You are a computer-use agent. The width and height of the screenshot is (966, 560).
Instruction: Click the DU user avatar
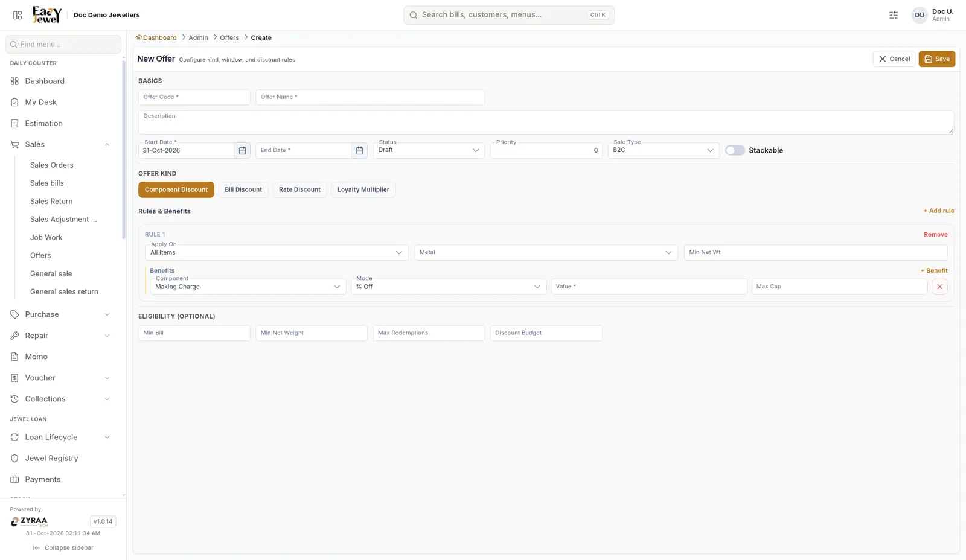click(920, 15)
